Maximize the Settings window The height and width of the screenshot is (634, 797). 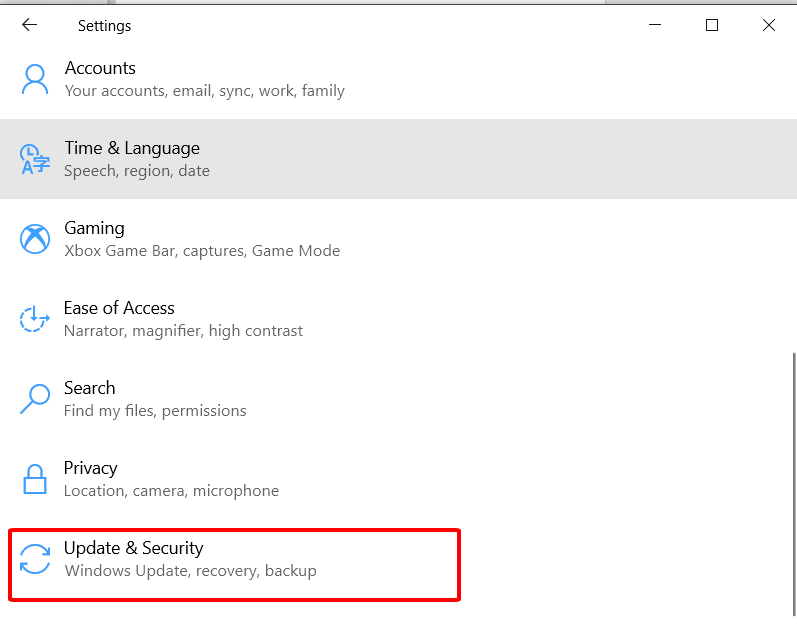[x=712, y=25]
